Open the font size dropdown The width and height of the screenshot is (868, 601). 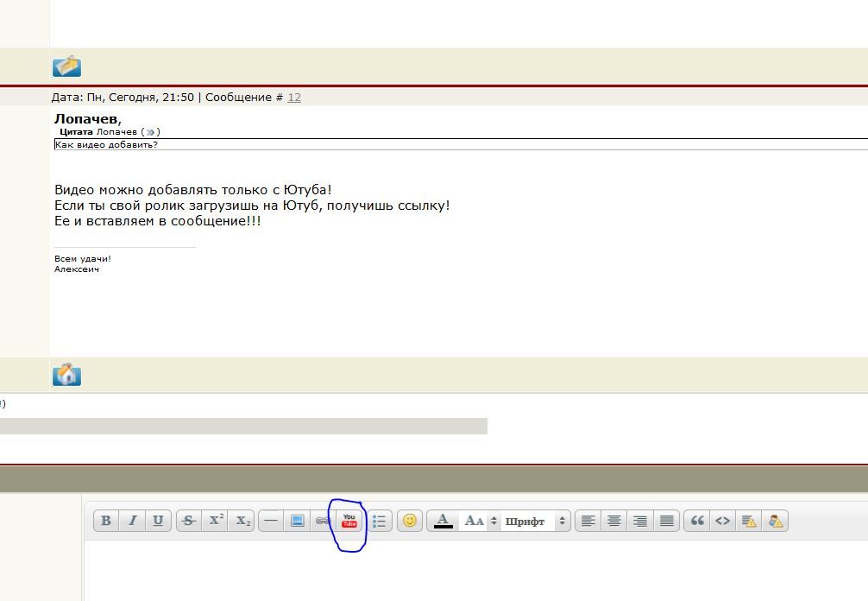tap(481, 521)
